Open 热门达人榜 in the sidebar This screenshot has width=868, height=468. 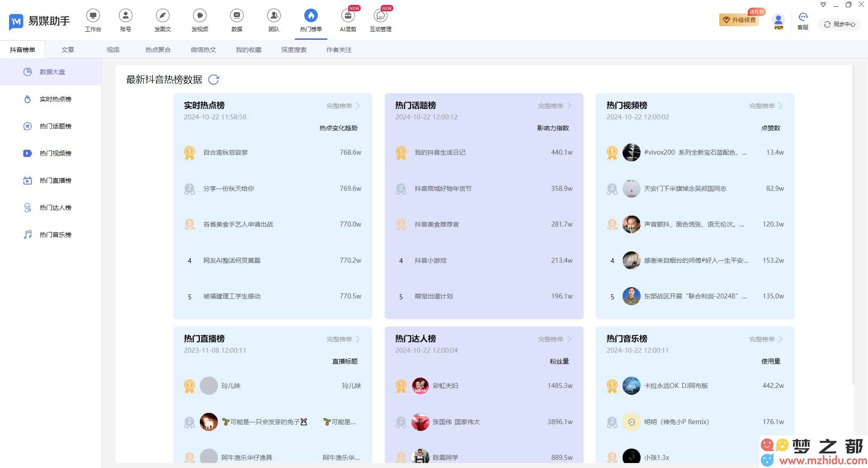click(51, 208)
